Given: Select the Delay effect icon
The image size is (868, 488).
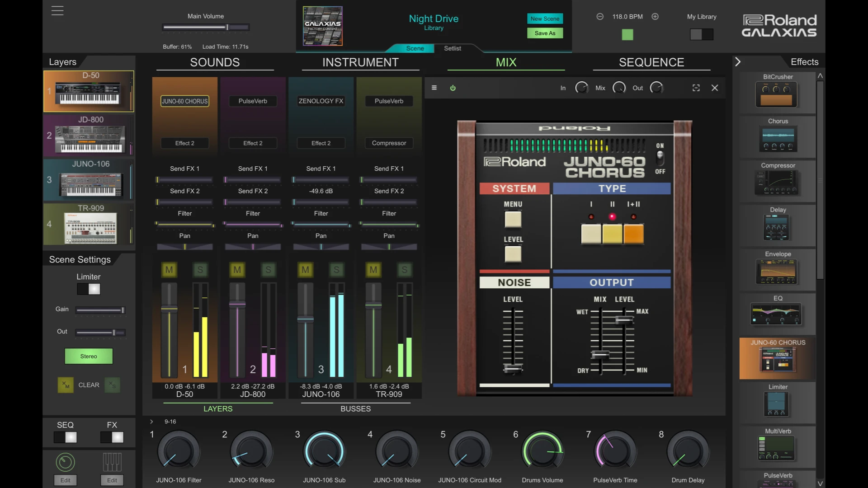Looking at the screenshot, I should click(776, 227).
